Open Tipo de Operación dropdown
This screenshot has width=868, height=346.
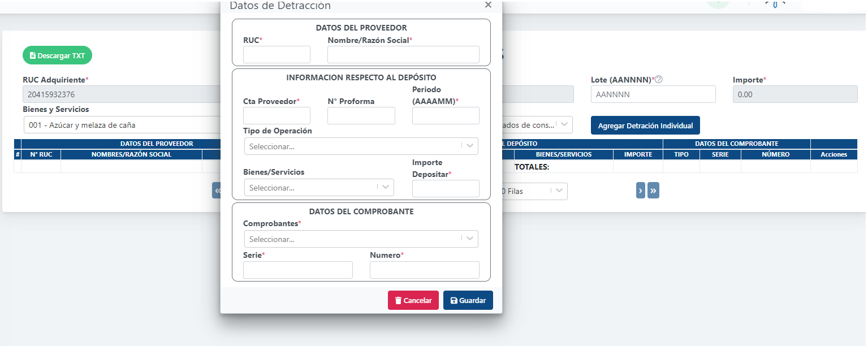361,146
